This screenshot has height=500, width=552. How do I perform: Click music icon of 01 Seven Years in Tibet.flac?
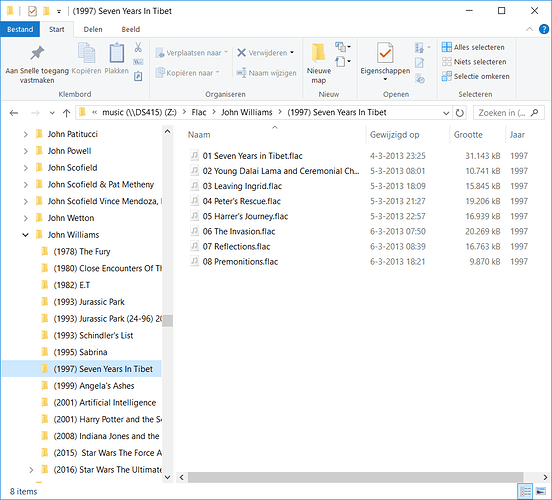194,155
